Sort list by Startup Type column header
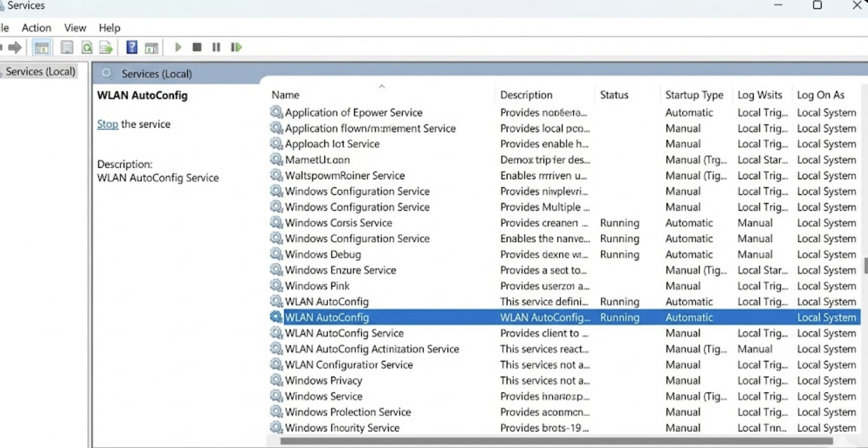The image size is (868, 448). point(694,95)
